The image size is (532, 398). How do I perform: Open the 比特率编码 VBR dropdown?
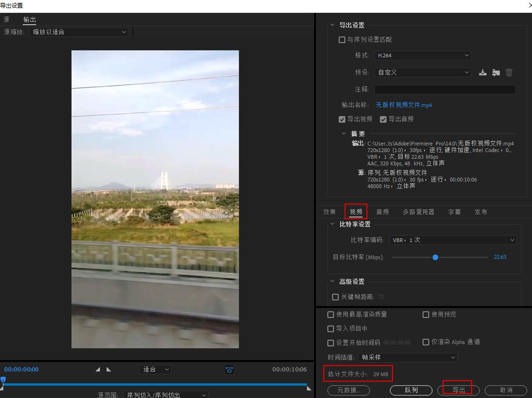tap(452, 240)
